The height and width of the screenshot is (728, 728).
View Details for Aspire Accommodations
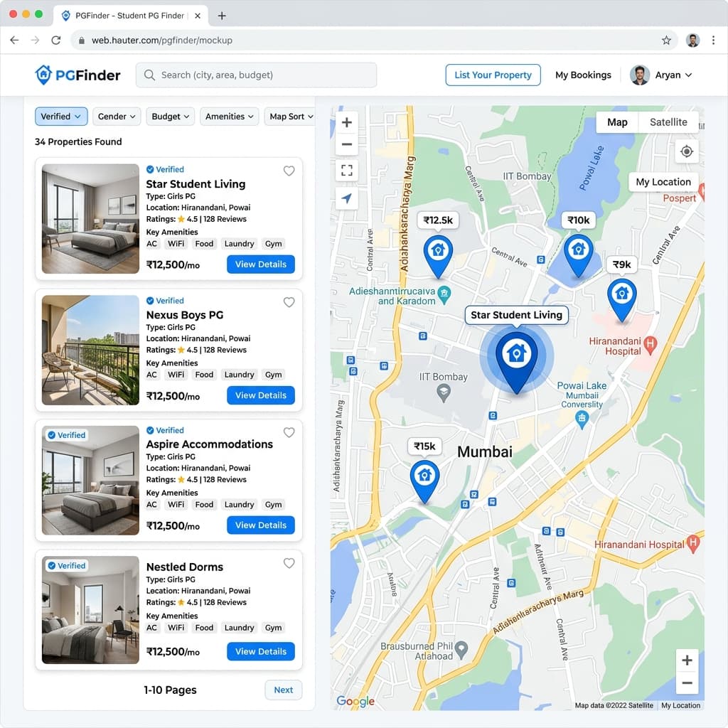260,525
